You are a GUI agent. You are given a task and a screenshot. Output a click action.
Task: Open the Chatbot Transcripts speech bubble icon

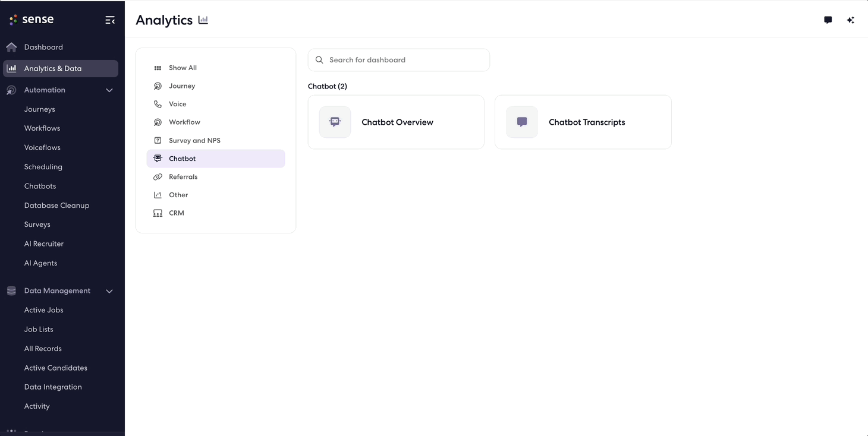[522, 122]
